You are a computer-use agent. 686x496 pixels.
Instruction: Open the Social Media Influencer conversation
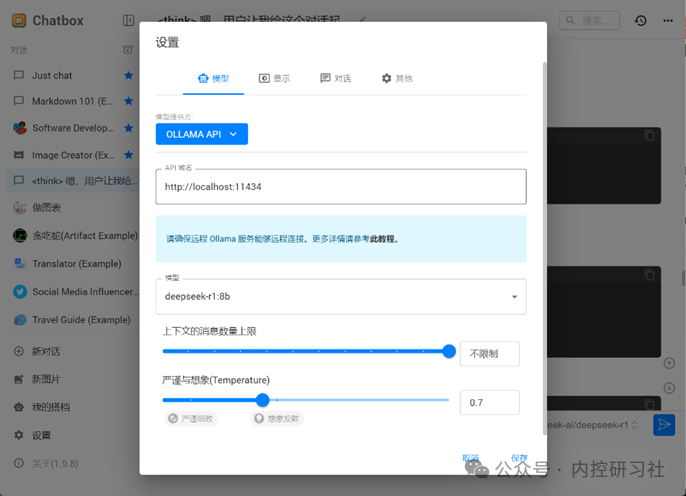point(72,292)
